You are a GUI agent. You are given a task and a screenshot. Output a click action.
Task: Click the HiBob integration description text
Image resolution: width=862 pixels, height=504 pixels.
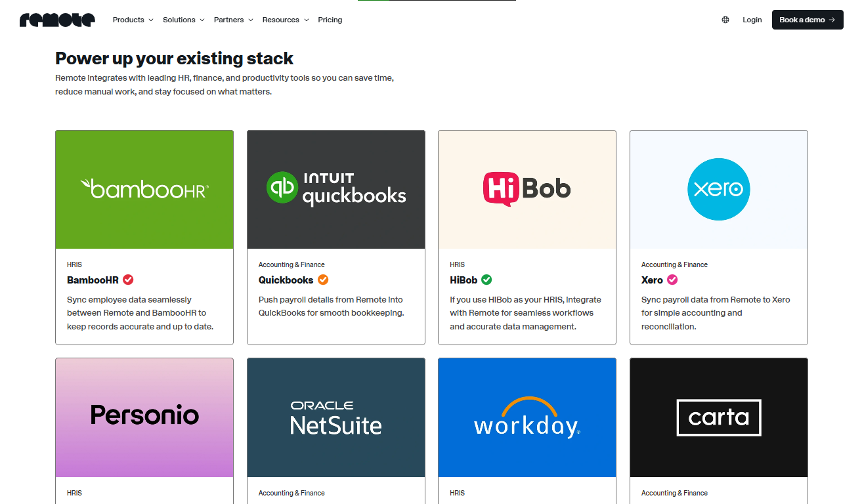(x=525, y=313)
